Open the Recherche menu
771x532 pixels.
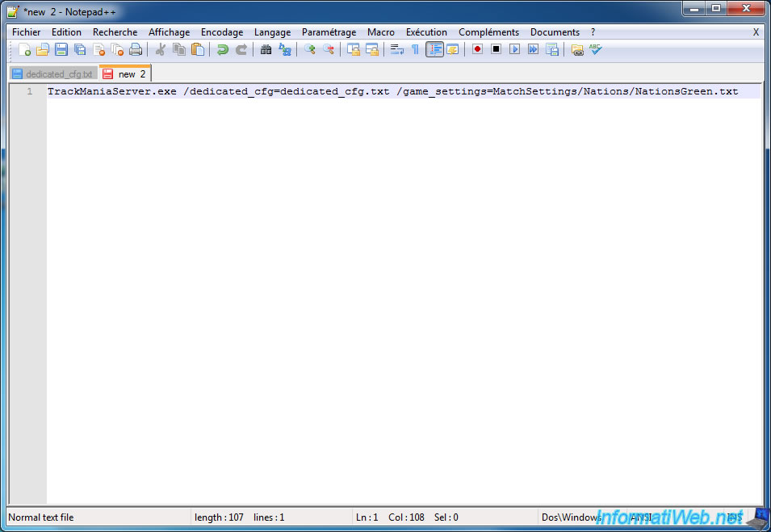click(115, 32)
